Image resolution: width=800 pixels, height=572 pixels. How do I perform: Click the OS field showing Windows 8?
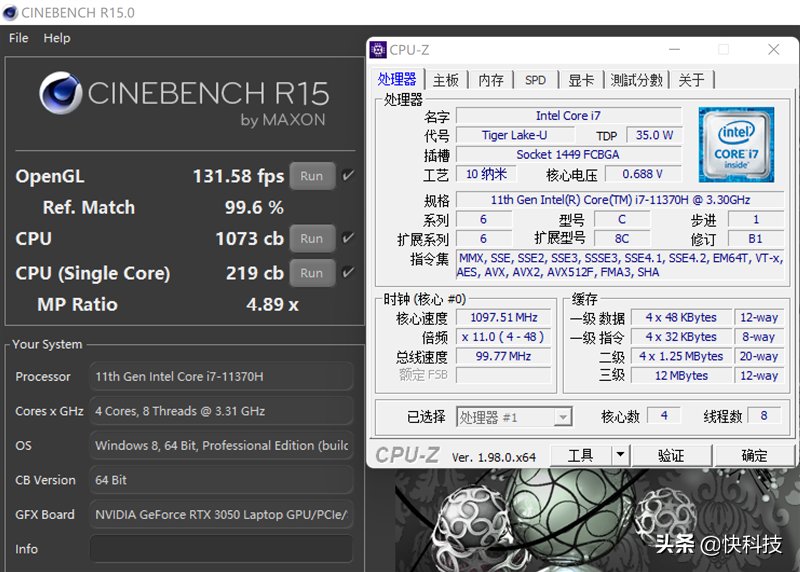point(221,445)
